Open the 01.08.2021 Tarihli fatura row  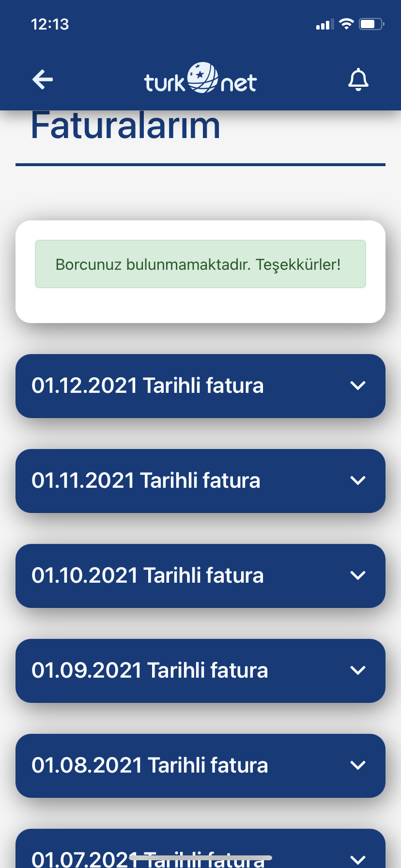[x=200, y=766]
